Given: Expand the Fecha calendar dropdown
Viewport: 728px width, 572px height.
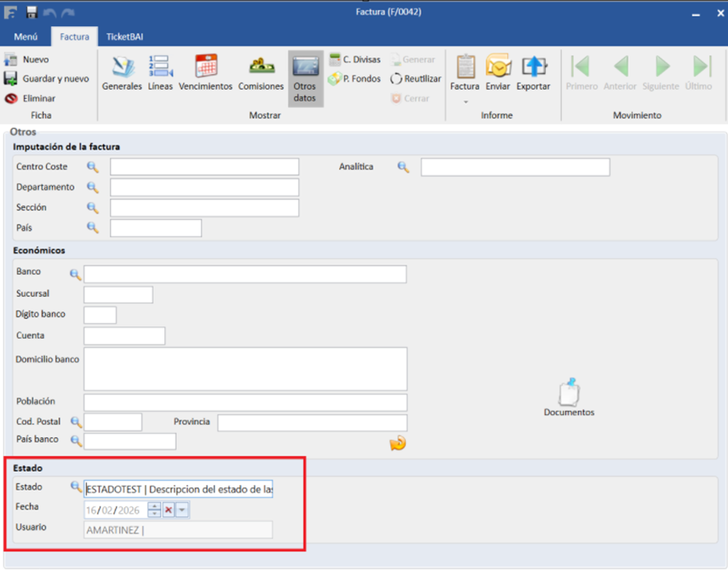Looking at the screenshot, I should click(182, 510).
